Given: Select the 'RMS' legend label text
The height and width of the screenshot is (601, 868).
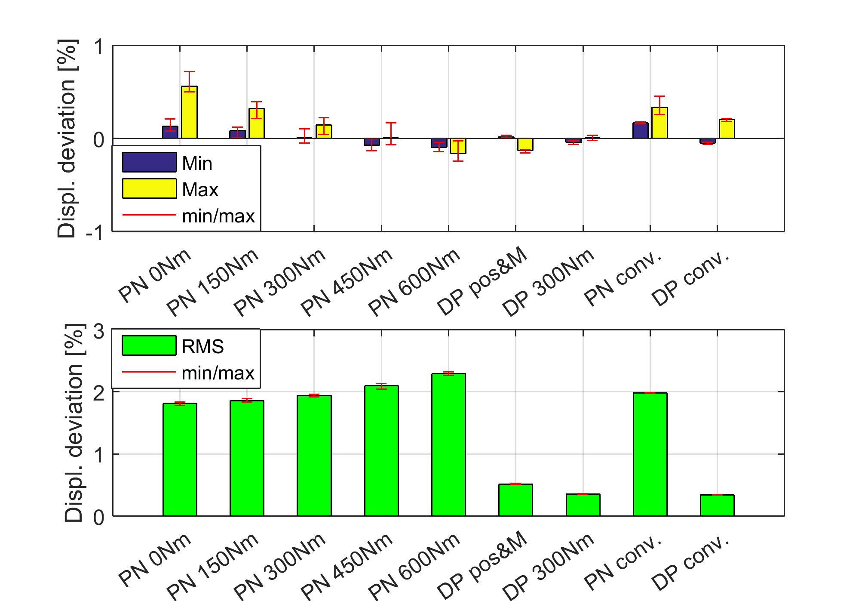Looking at the screenshot, I should [202, 347].
